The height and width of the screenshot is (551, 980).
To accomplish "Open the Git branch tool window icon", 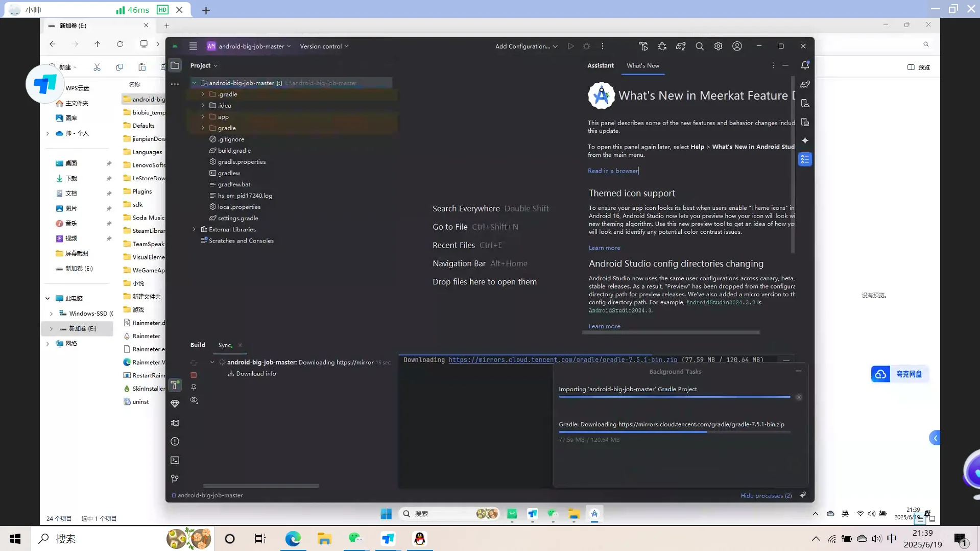I will [x=175, y=478].
